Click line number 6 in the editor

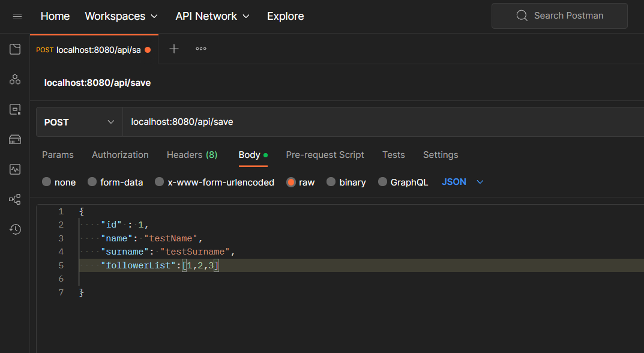(61, 279)
